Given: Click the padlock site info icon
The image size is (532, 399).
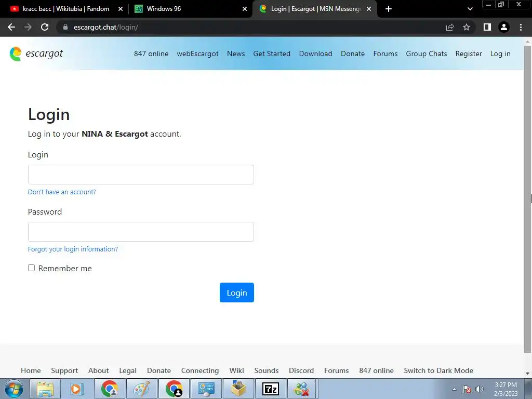Looking at the screenshot, I should [65, 27].
